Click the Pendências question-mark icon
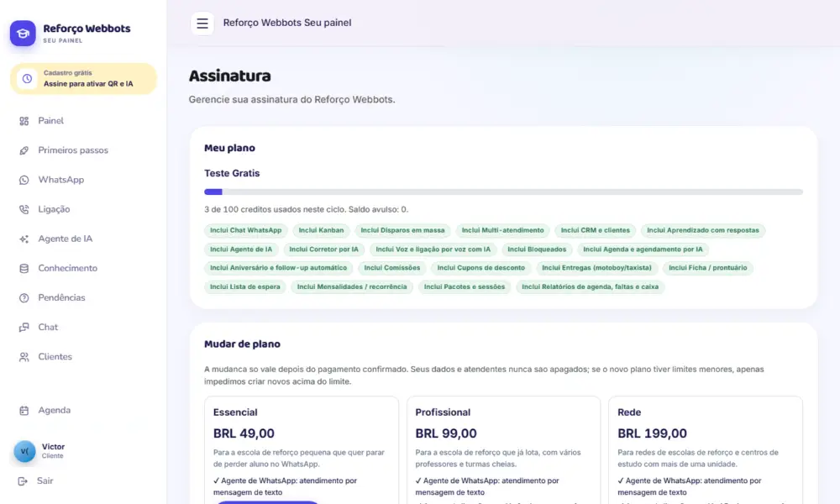The height and width of the screenshot is (504, 840). pos(24,298)
